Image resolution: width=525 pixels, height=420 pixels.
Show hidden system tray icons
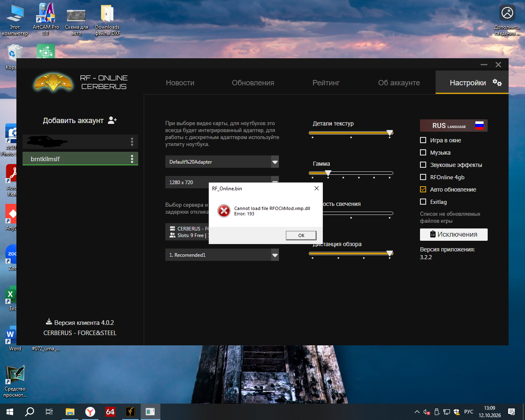coord(417,412)
